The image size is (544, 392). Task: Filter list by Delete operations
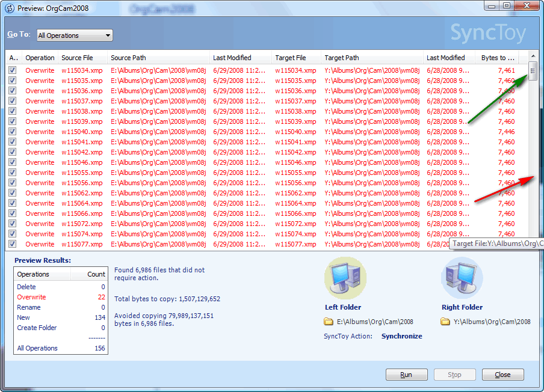click(26, 287)
